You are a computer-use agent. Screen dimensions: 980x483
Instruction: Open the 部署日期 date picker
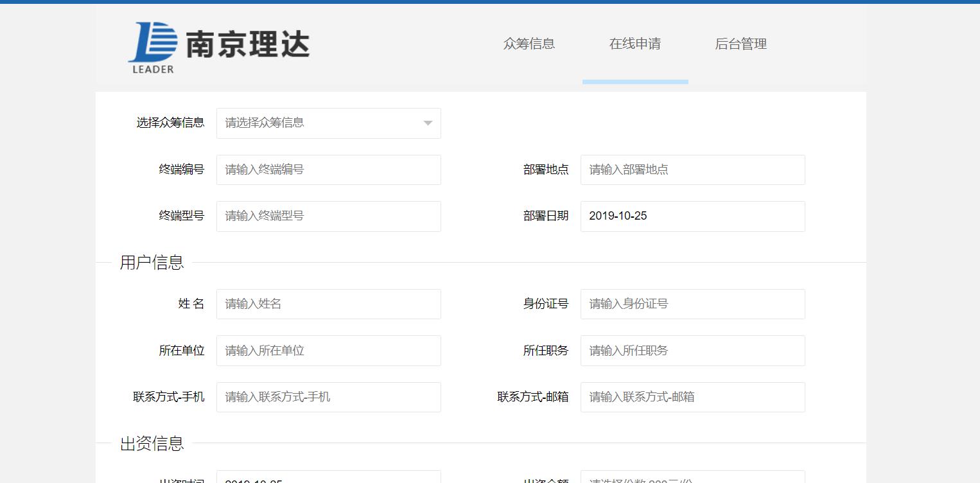(x=692, y=216)
